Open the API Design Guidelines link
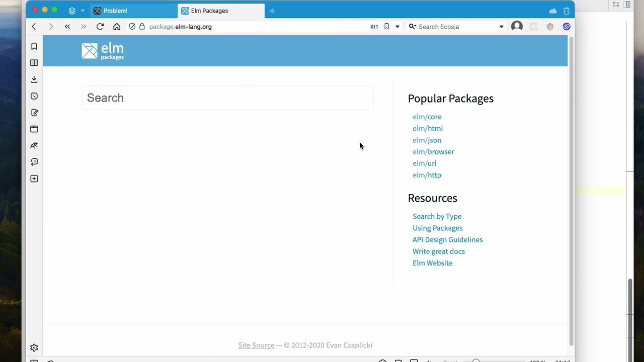The width and height of the screenshot is (644, 362). click(448, 240)
